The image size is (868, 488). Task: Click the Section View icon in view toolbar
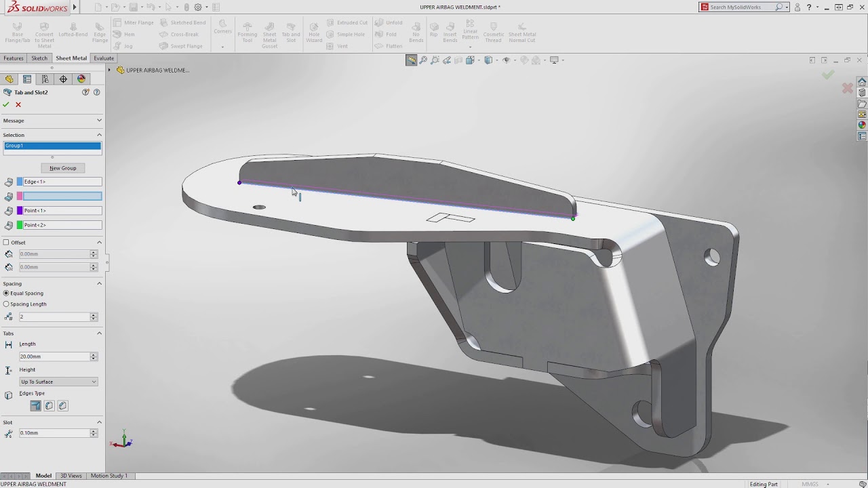(x=458, y=60)
